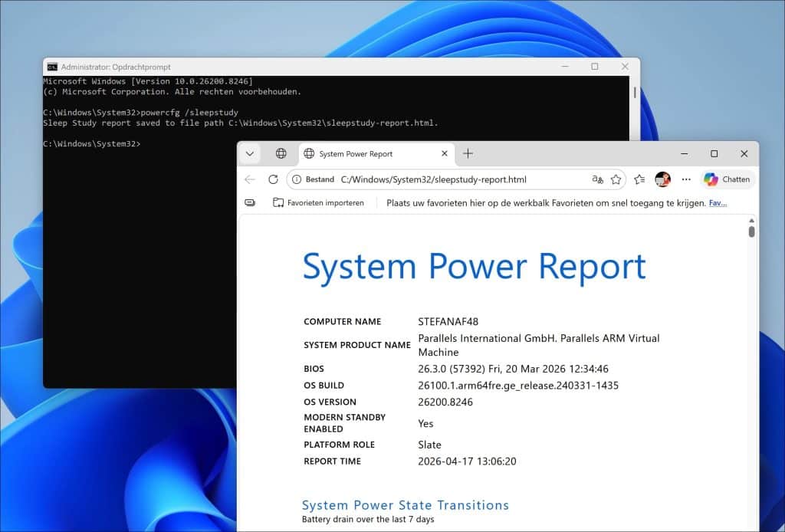This screenshot has width=785, height=532.
Task: Open the translate page icon in address bar
Action: point(597,179)
